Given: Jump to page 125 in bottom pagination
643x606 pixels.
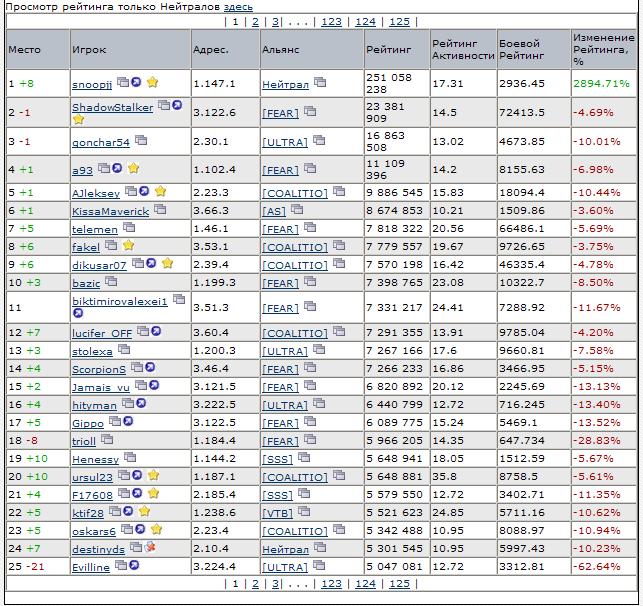Looking at the screenshot, I should pyautogui.click(x=399, y=584).
